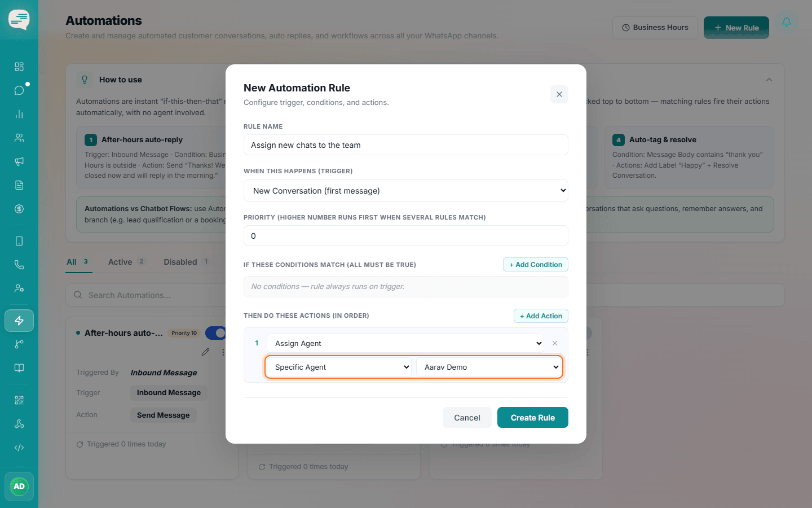The width and height of the screenshot is (812, 508).
Task: Click the notifications bell icon
Action: (x=787, y=23)
